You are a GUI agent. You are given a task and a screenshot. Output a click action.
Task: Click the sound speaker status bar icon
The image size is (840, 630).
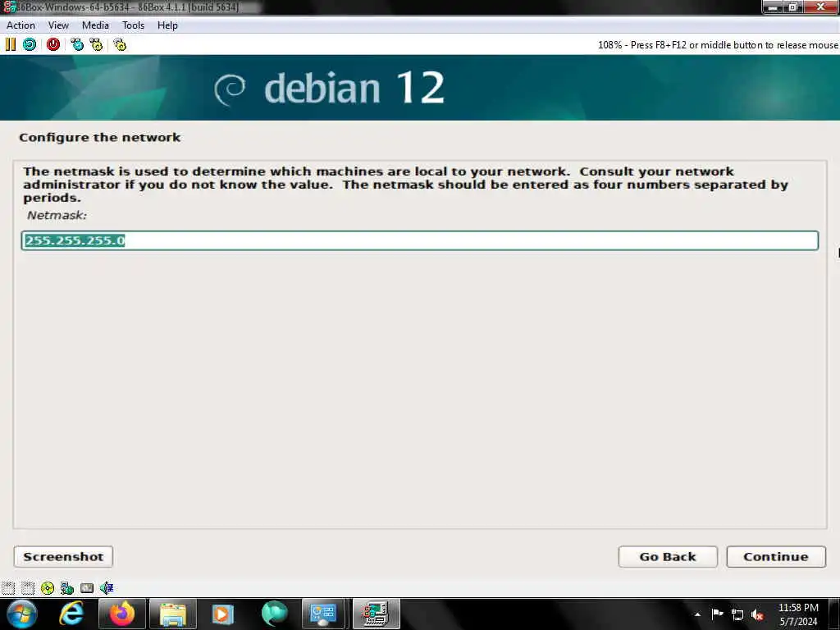coord(107,588)
